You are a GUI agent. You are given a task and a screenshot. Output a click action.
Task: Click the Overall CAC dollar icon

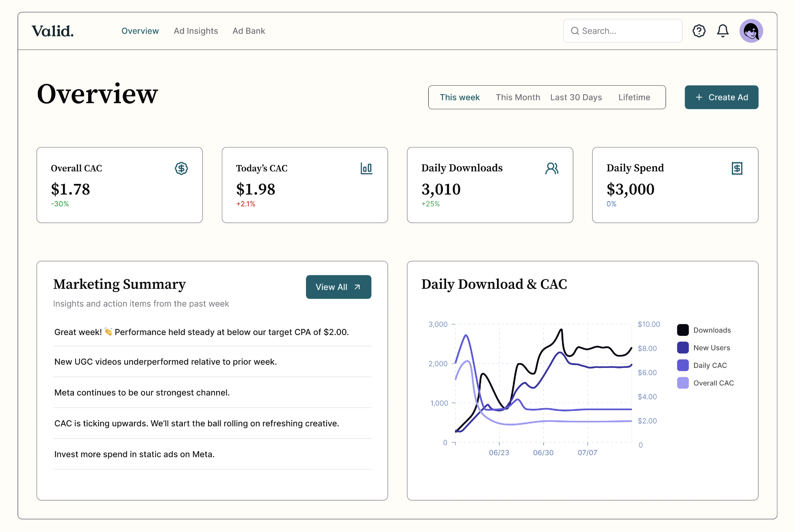pos(181,168)
